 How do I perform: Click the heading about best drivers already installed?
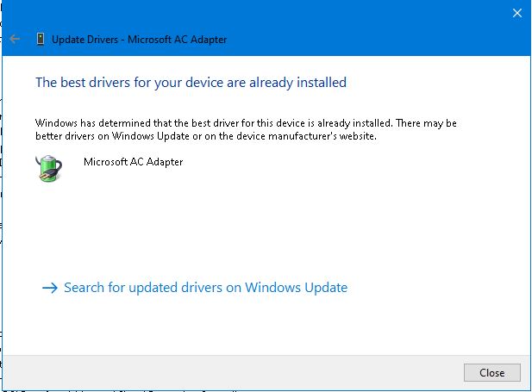pos(191,83)
